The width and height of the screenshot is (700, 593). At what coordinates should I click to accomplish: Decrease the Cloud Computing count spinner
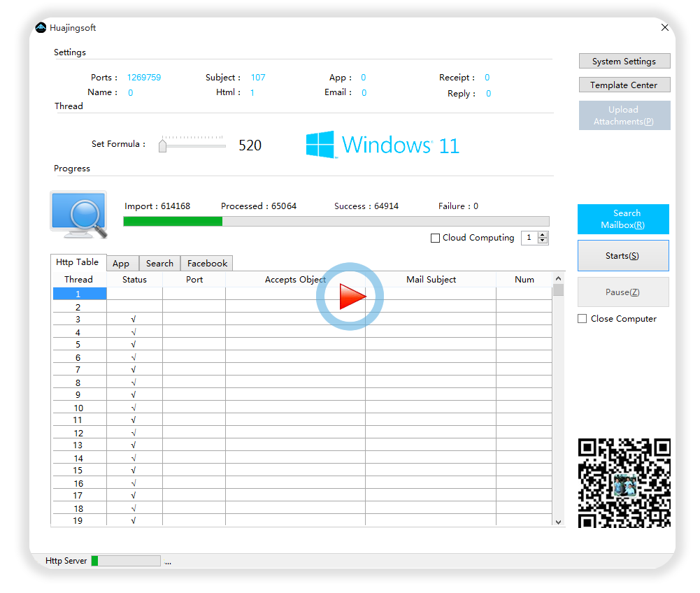click(x=543, y=241)
